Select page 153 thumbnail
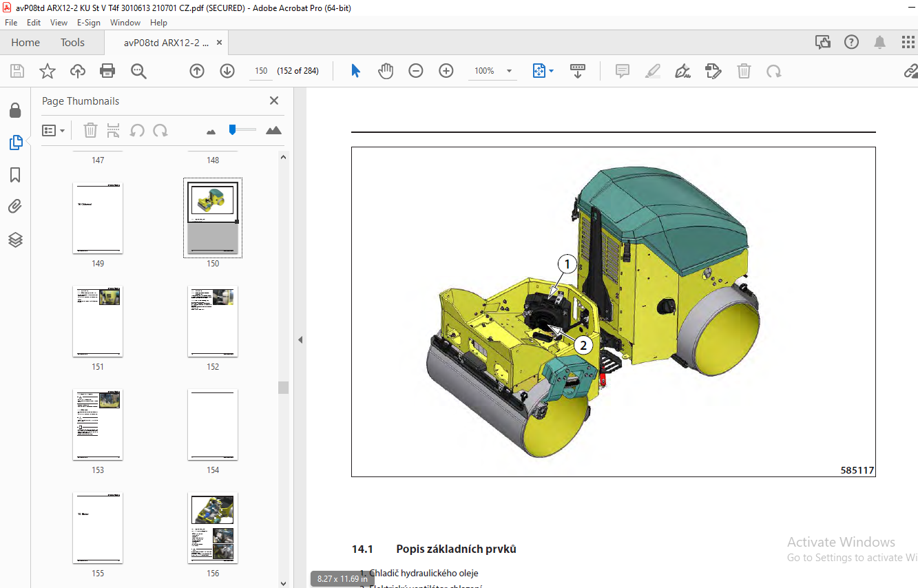The width and height of the screenshot is (918, 588). 98,425
